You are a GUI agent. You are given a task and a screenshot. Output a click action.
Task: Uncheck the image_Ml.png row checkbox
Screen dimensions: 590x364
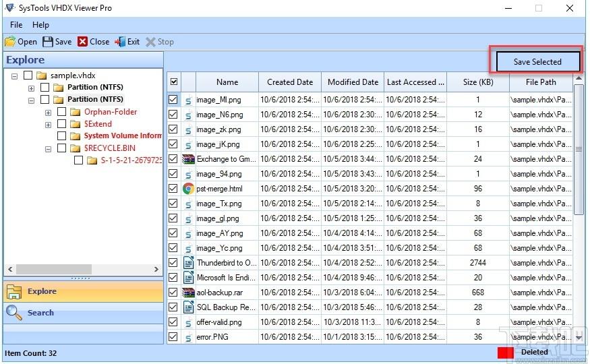point(173,100)
